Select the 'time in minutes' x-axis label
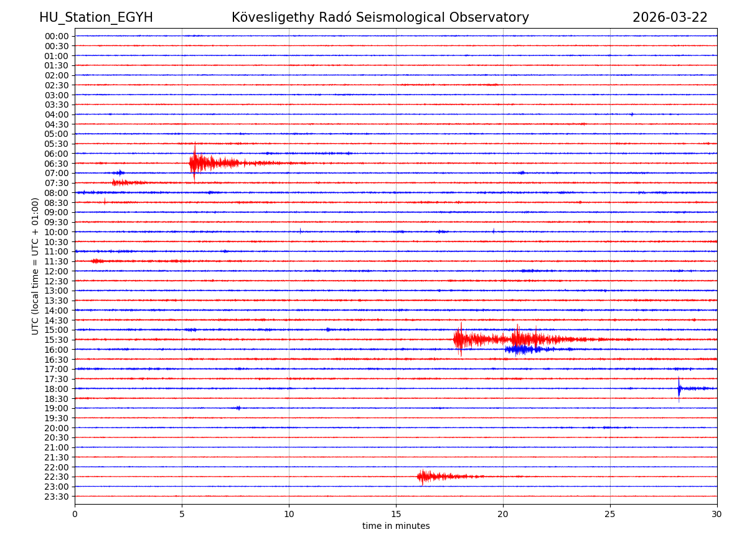The width and height of the screenshot is (747, 560). 396,526
